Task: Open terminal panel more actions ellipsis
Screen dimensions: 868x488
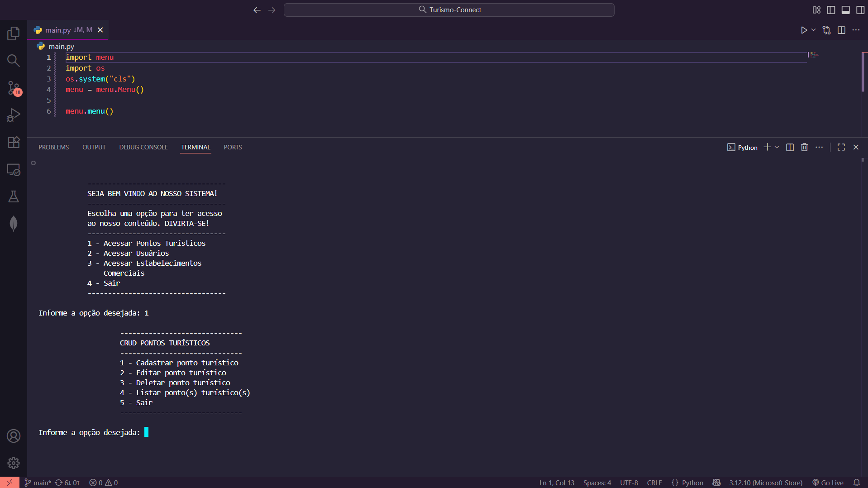Action: pyautogui.click(x=819, y=147)
